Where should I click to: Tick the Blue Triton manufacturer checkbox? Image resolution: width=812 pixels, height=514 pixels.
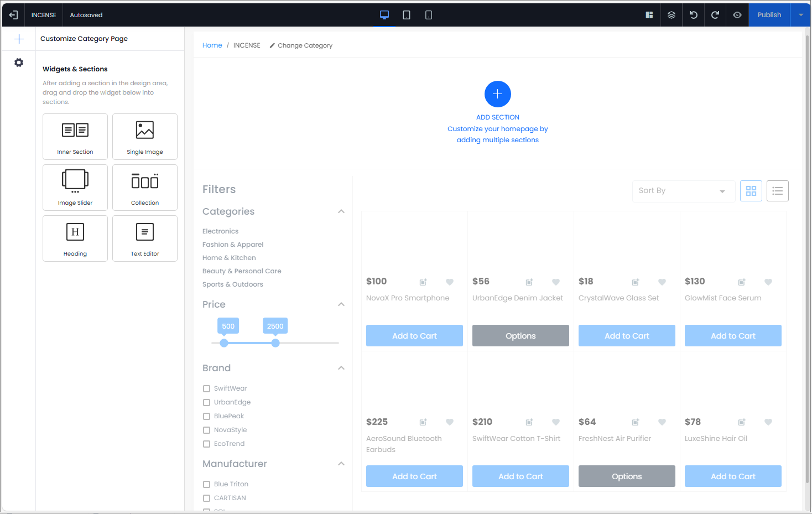click(x=207, y=485)
